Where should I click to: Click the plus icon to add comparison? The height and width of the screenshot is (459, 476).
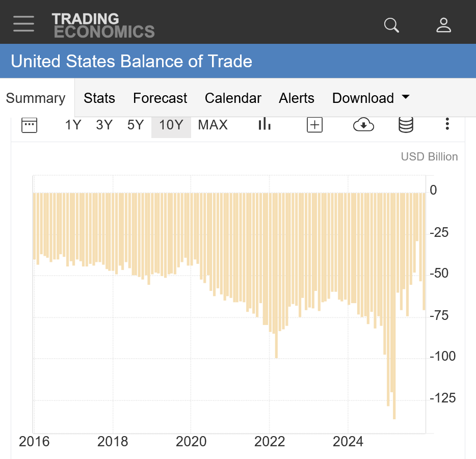[314, 125]
